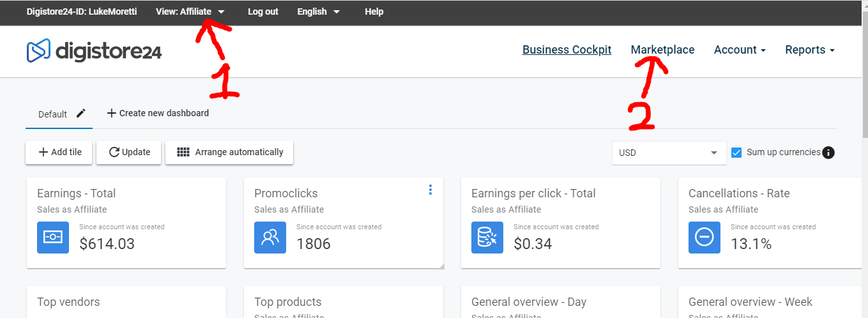Click the 13.1% cancellation rate value
Viewport: 868px width, 318px height.
[751, 243]
